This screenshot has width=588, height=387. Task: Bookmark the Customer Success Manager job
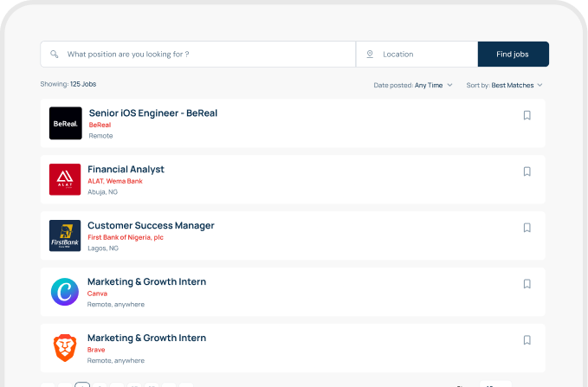pos(527,228)
